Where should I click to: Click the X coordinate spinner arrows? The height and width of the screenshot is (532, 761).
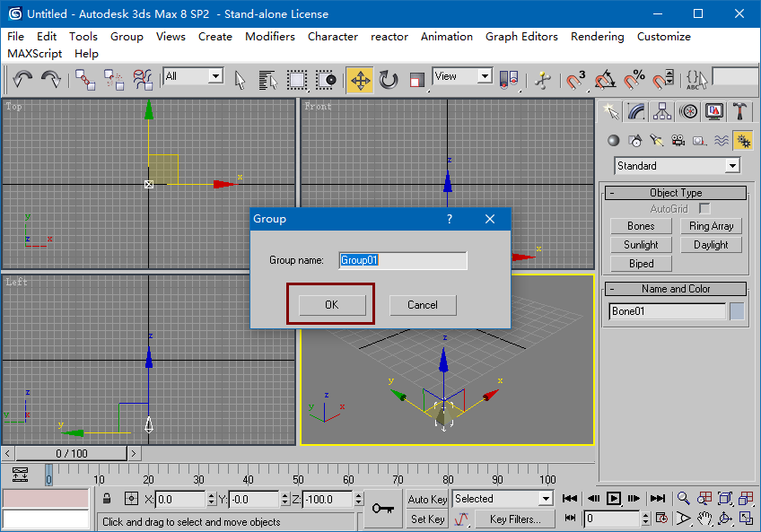click(211, 499)
